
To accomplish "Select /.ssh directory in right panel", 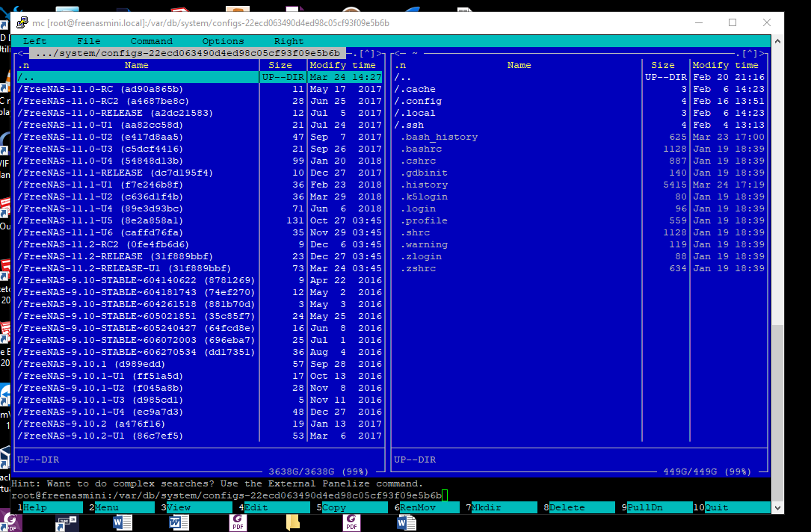I will pos(579,125).
